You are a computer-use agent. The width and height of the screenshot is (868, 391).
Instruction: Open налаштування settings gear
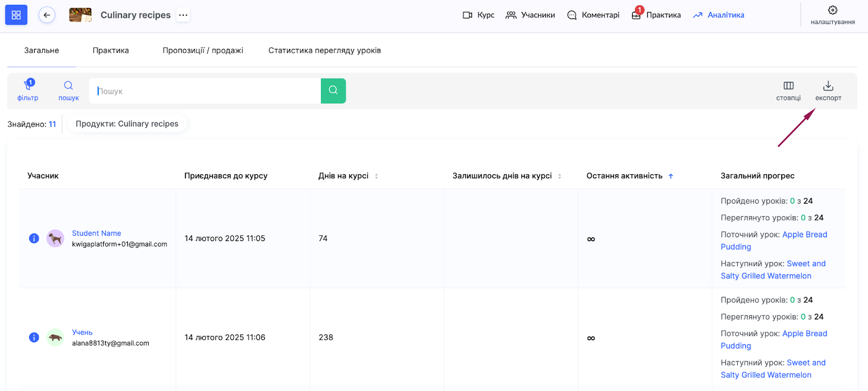[832, 15]
